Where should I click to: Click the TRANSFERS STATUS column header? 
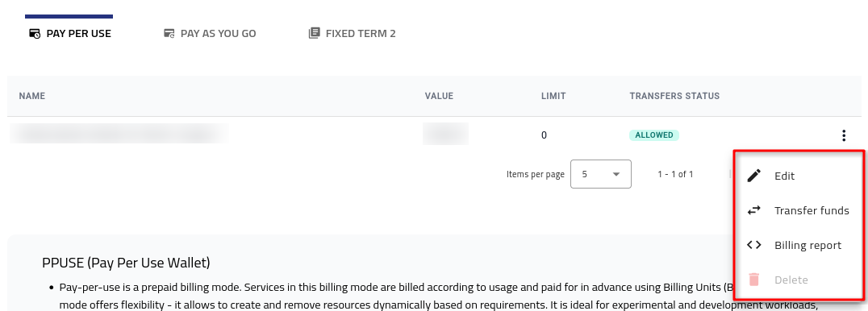pyautogui.click(x=674, y=96)
